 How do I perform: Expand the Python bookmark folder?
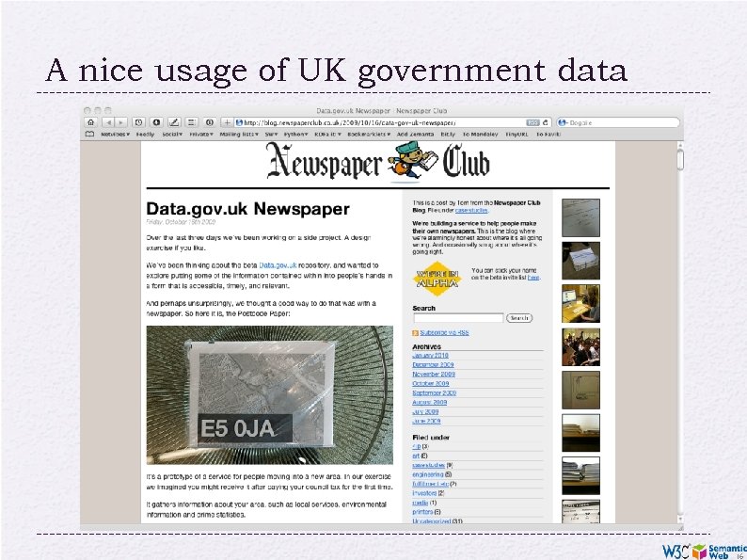point(295,135)
